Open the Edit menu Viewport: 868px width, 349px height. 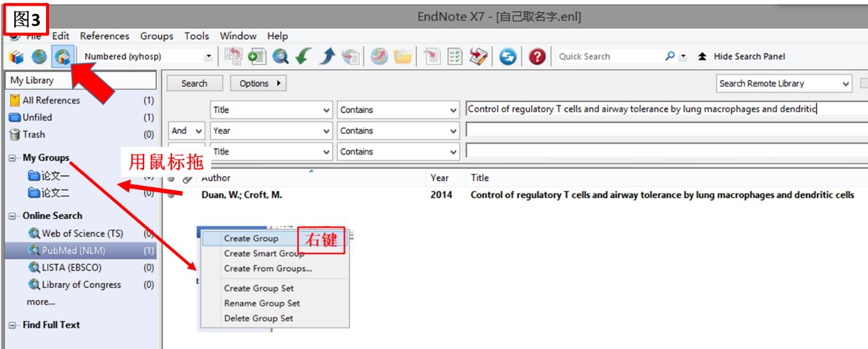(x=61, y=36)
